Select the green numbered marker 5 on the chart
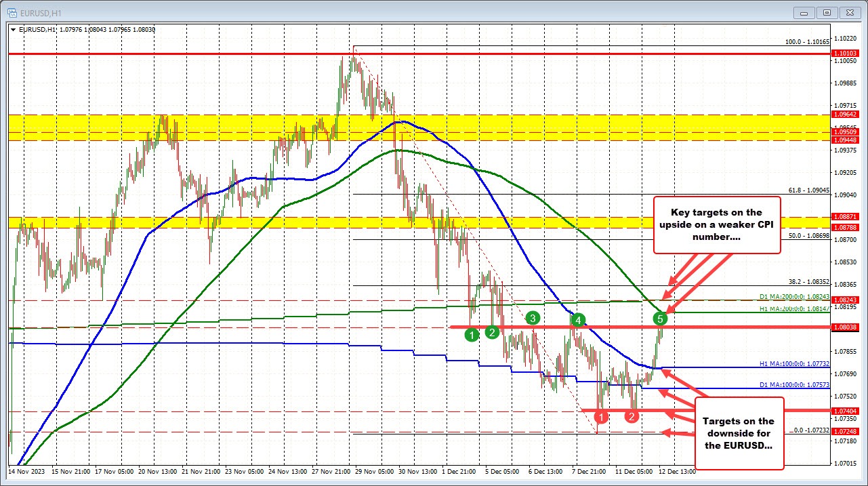This screenshot has height=486, width=868. tap(661, 317)
